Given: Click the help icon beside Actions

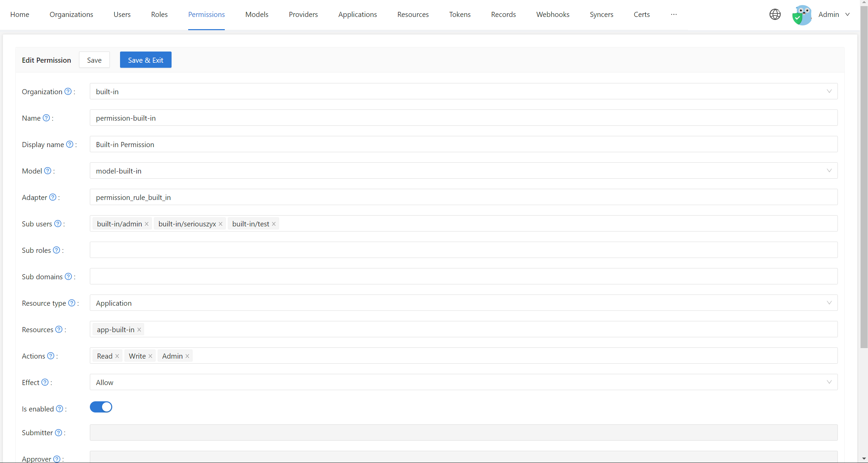Looking at the screenshot, I should (x=51, y=356).
